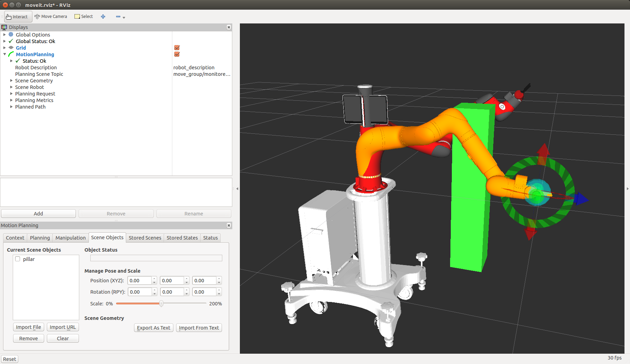The image size is (630, 364).
Task: Click the Global Options gear icon
Action: [11, 34]
